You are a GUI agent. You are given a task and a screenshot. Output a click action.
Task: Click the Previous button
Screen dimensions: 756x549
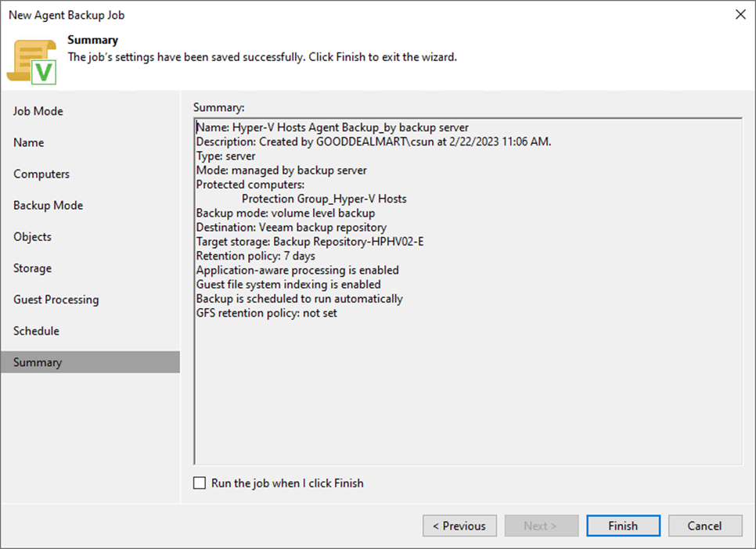coord(459,526)
